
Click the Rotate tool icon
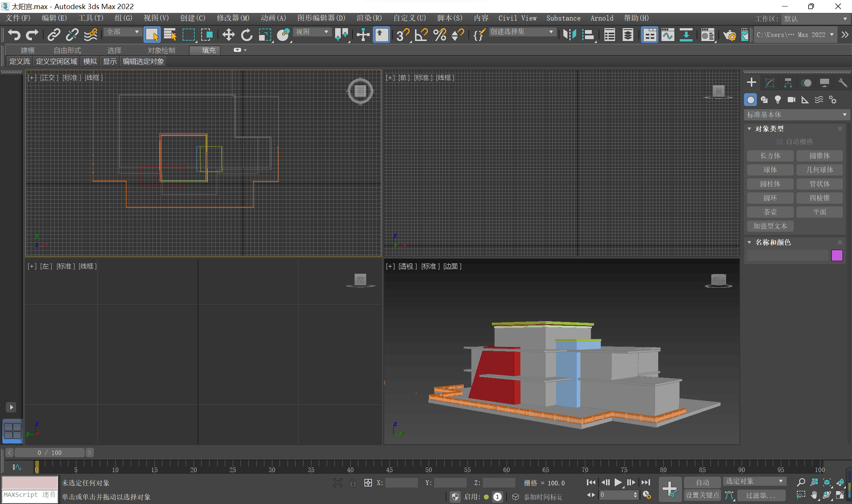tap(246, 35)
